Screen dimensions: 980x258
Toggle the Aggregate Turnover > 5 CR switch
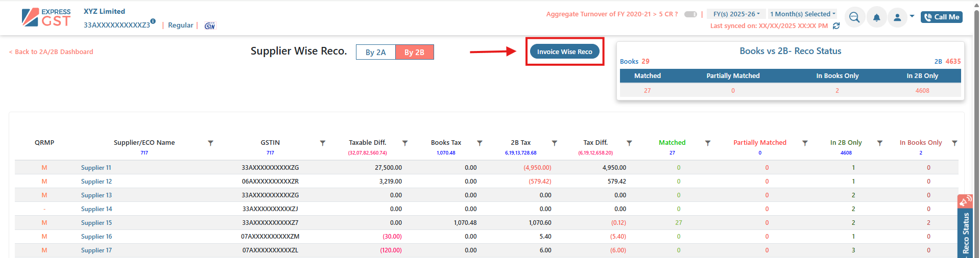click(x=690, y=14)
